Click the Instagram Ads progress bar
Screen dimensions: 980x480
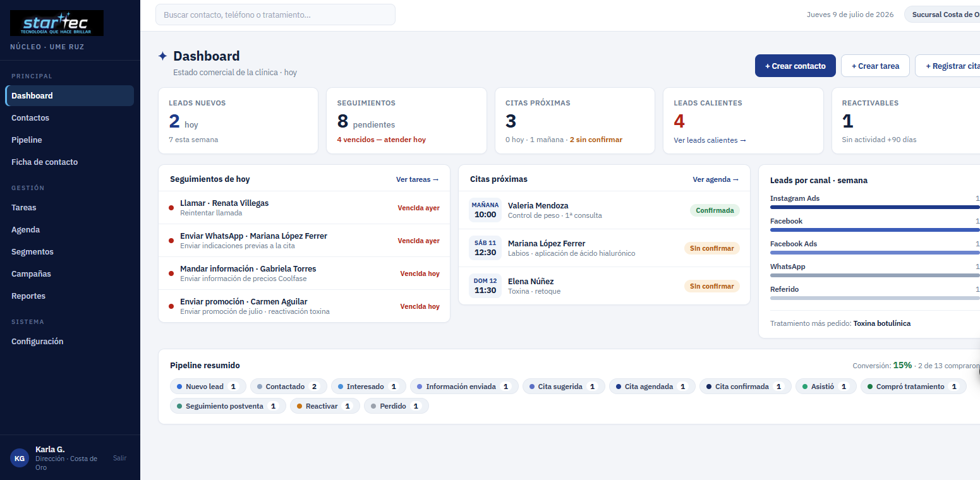tap(875, 207)
